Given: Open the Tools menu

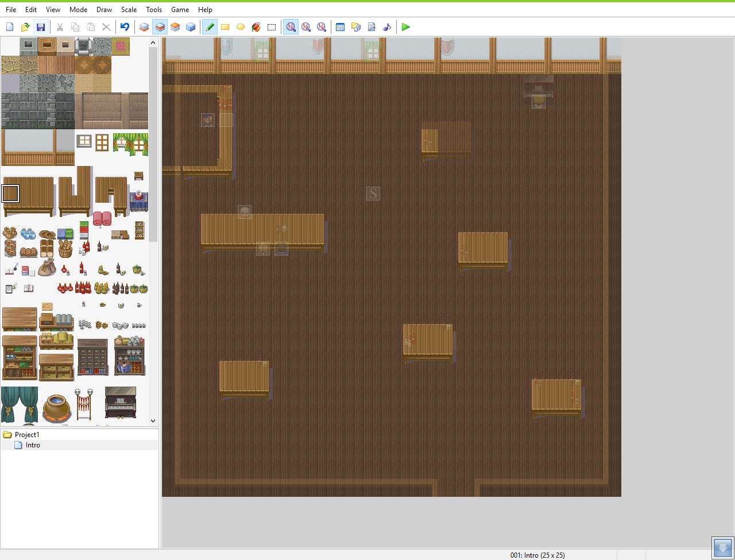Looking at the screenshot, I should [x=154, y=9].
